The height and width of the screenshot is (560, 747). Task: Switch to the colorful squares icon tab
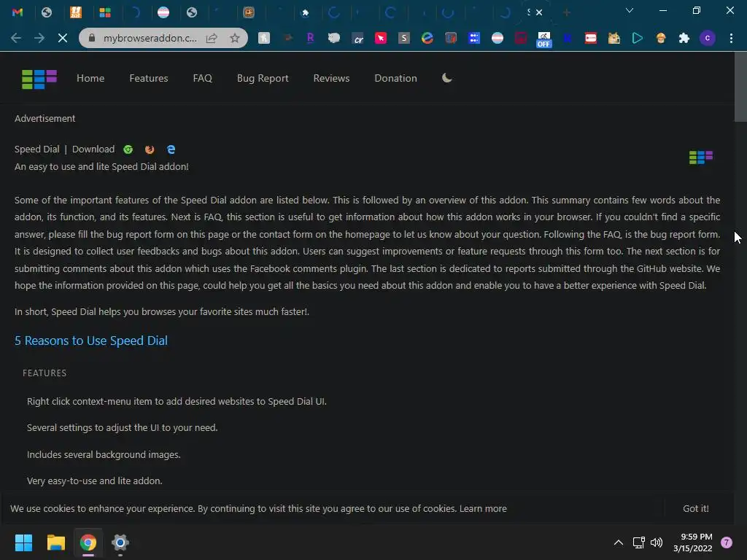[105, 12]
